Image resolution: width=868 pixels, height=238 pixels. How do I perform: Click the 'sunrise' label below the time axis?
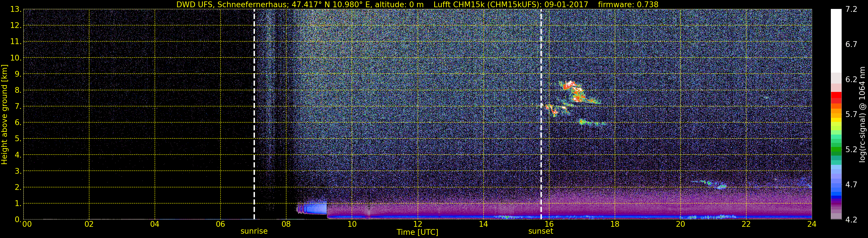(254, 231)
